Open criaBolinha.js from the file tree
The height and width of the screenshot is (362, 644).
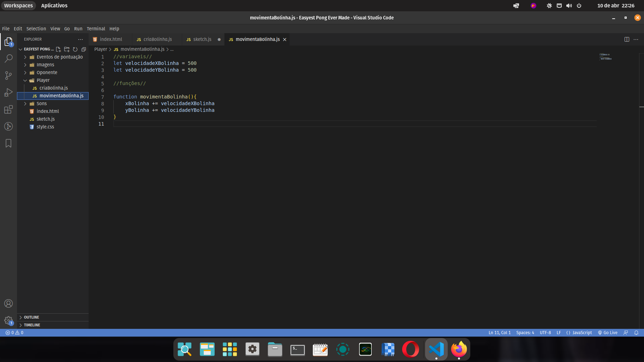[x=53, y=88]
